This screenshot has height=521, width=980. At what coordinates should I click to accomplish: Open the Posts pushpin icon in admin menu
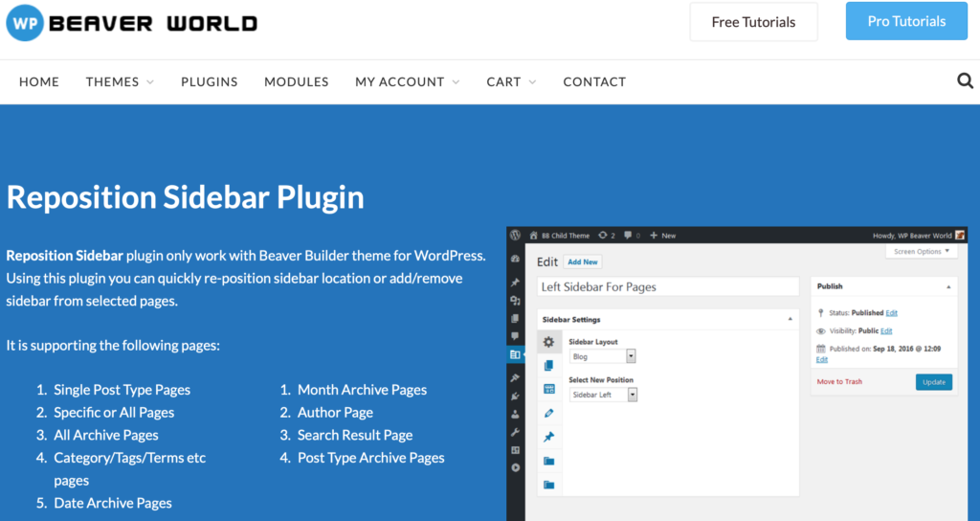(515, 283)
